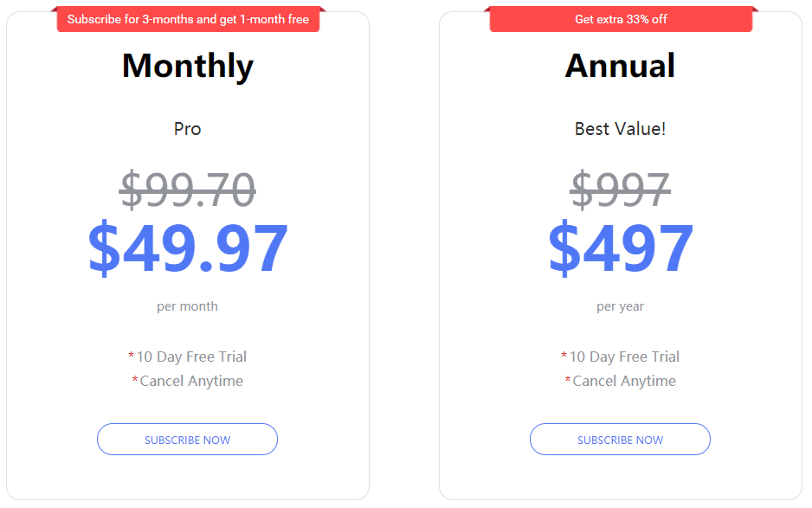
Task: Select the Annual plan heading
Action: [620, 66]
